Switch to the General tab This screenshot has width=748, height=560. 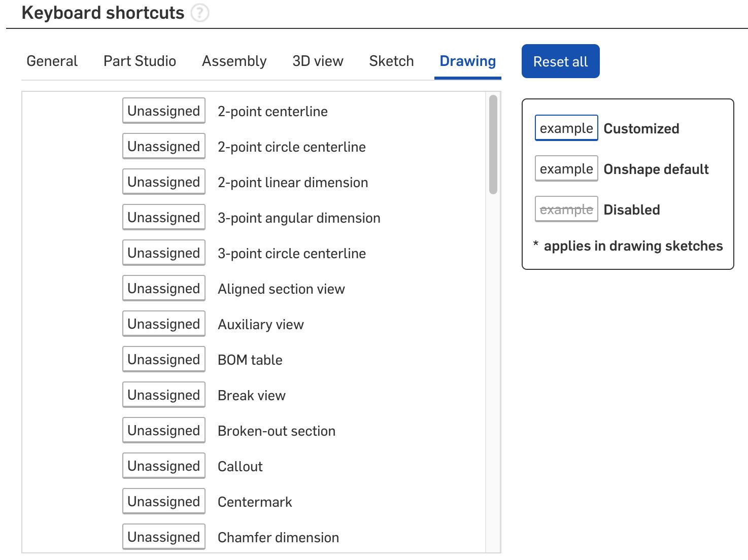[52, 61]
